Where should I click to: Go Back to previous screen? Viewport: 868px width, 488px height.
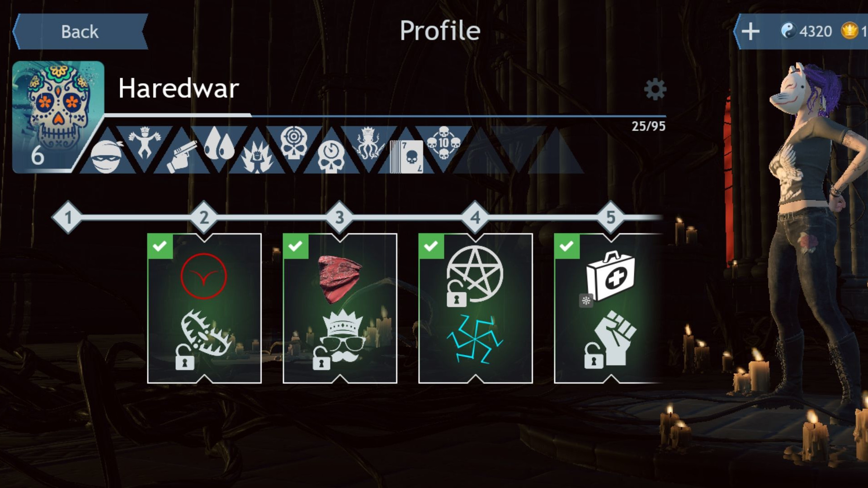coord(80,32)
